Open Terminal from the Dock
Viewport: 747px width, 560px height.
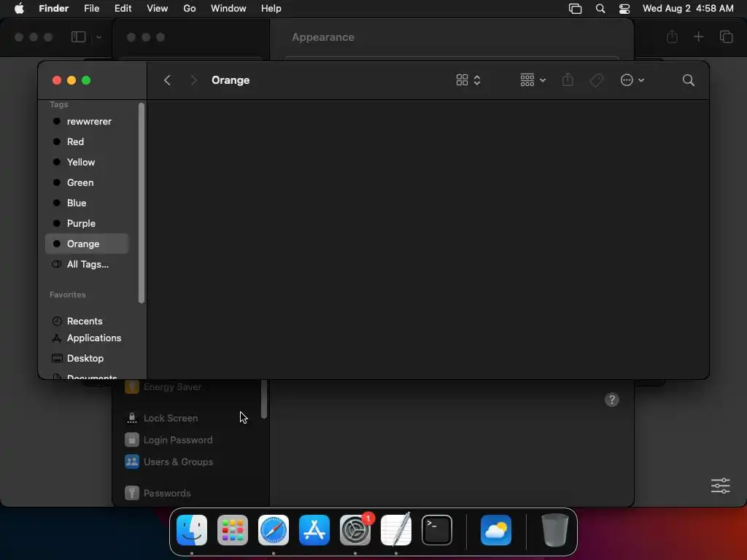[x=437, y=530]
